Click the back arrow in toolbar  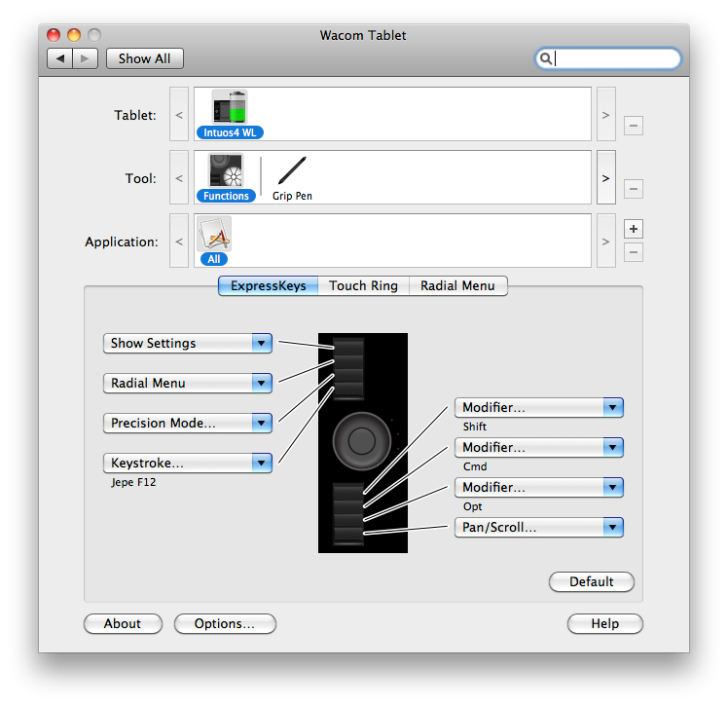pyautogui.click(x=60, y=59)
